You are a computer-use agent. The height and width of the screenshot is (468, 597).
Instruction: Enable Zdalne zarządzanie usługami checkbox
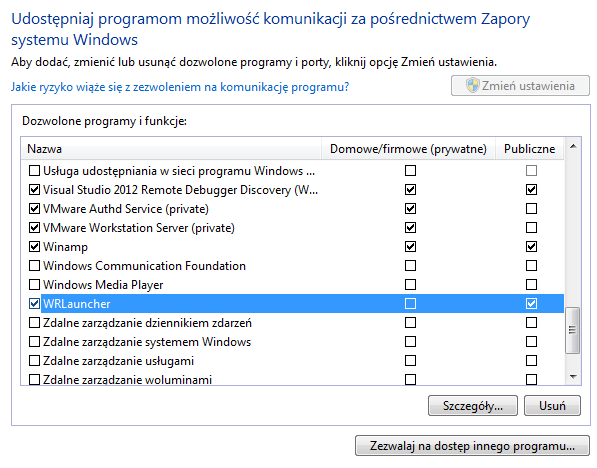(34, 361)
